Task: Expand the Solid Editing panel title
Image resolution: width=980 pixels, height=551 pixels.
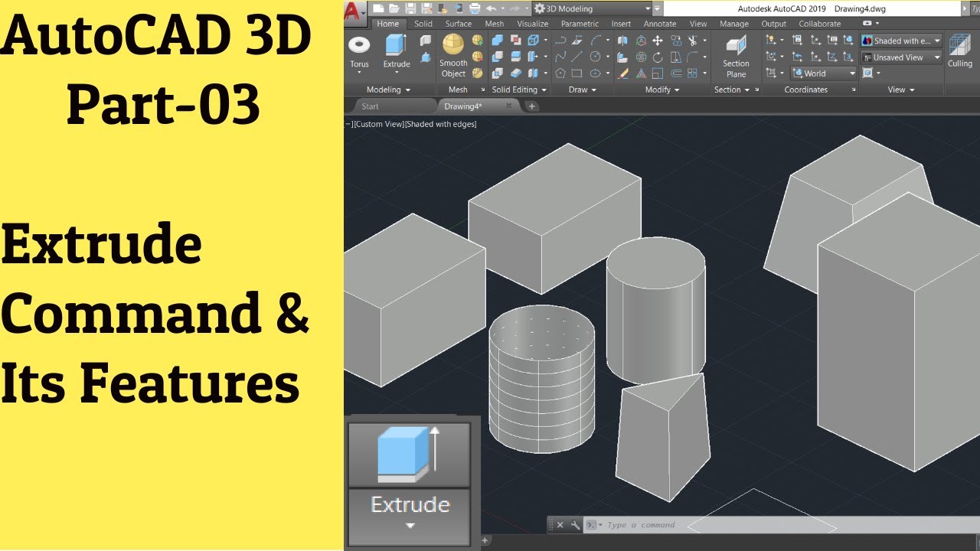Action: coord(519,90)
